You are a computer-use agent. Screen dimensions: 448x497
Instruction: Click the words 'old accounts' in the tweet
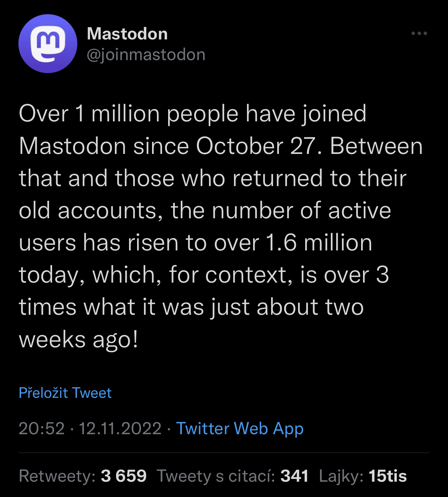[x=88, y=211]
